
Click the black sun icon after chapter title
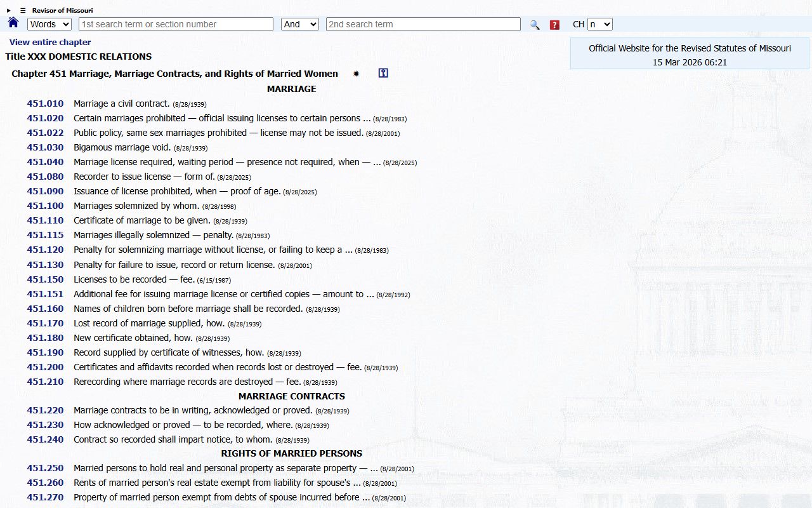click(x=356, y=74)
